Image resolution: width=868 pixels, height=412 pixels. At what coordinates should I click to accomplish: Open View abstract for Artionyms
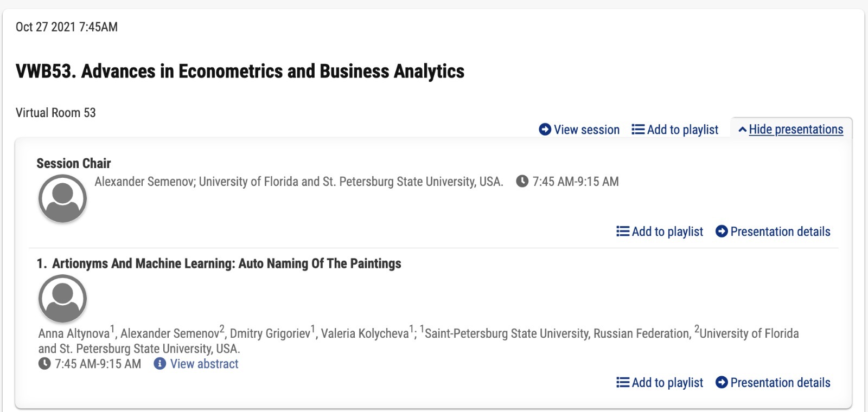coord(196,364)
